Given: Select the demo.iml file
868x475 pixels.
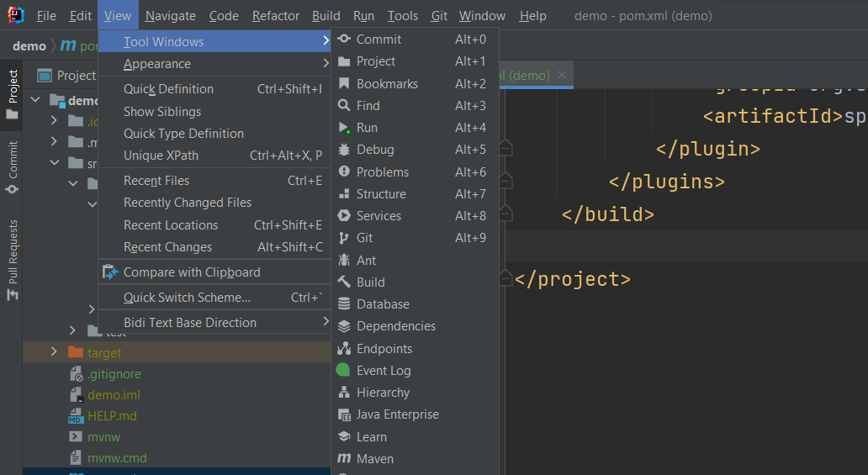Looking at the screenshot, I should click(x=114, y=395).
